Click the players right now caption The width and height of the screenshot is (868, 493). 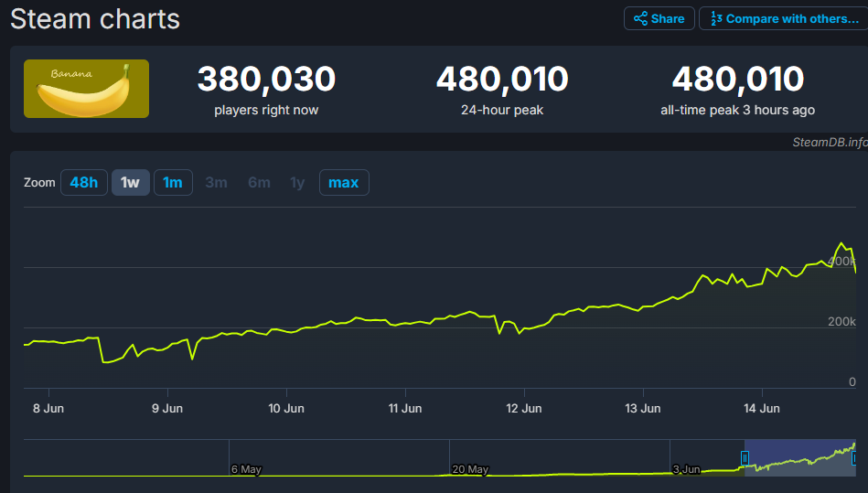[x=266, y=110]
